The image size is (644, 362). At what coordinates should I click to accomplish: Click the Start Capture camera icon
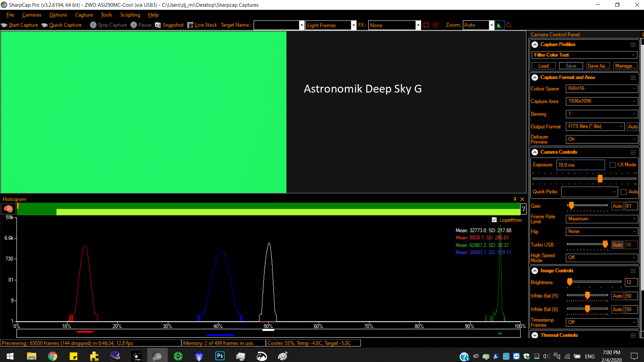point(4,25)
